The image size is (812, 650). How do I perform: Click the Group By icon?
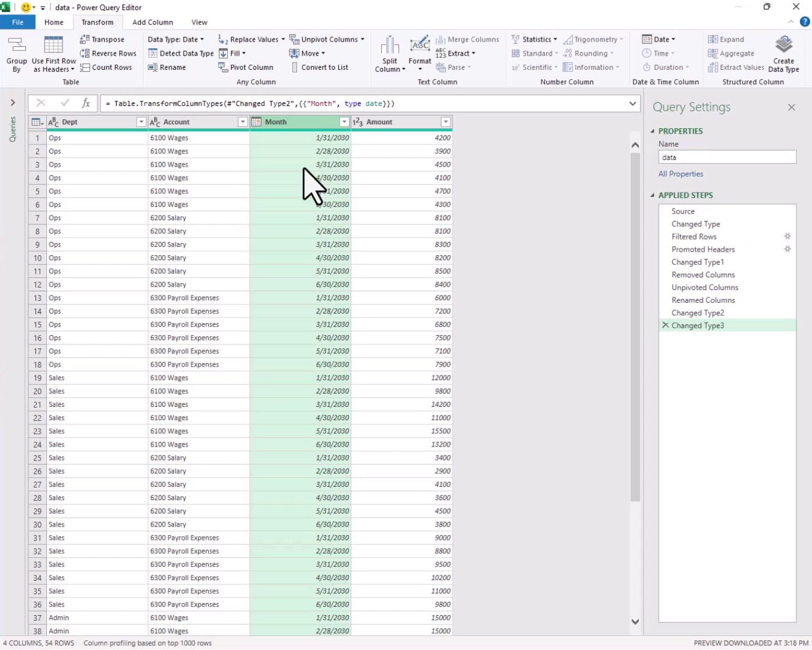point(16,46)
